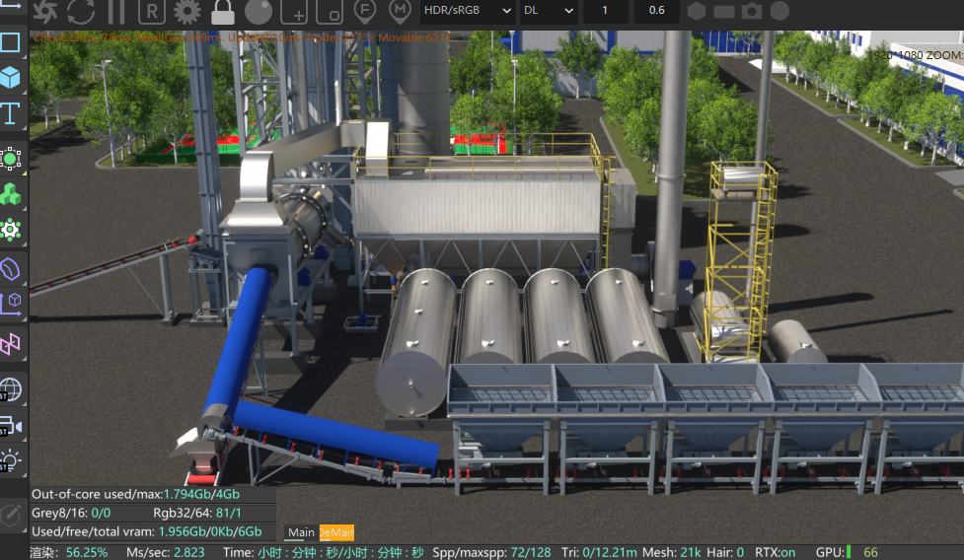Screen dimensions: 964x560
Task: Toggle clay mode sphere icon
Action: (x=259, y=12)
